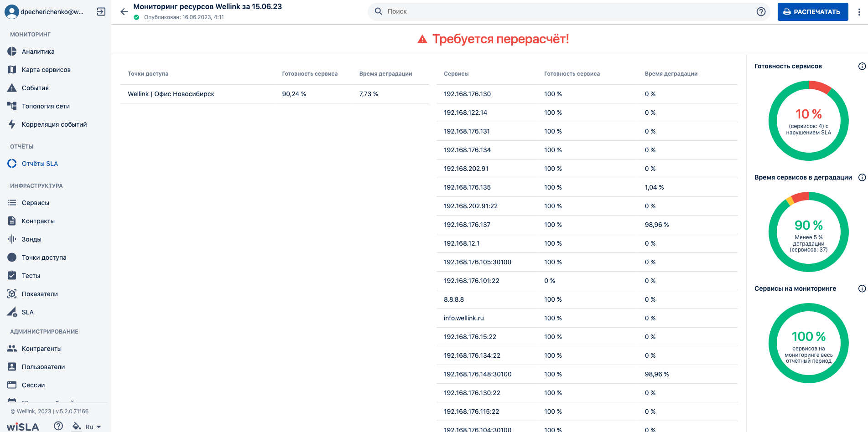Show info for Сервисы на мониторинге

coord(862,288)
